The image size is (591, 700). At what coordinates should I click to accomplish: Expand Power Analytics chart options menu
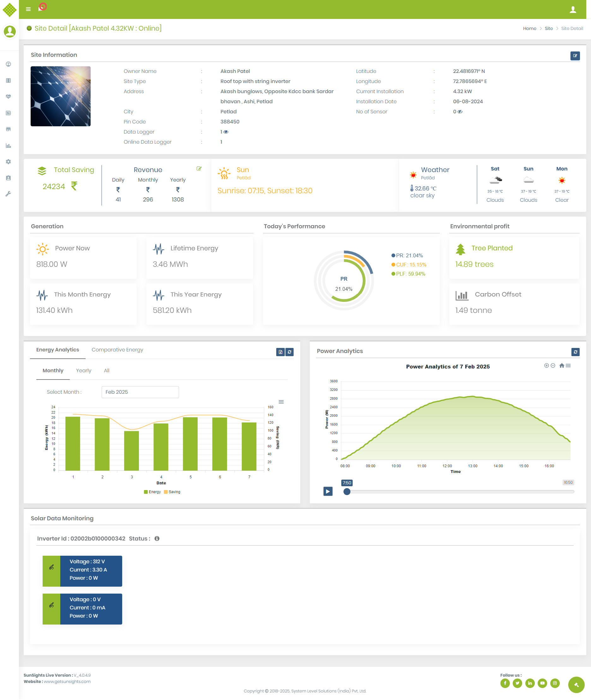568,366
